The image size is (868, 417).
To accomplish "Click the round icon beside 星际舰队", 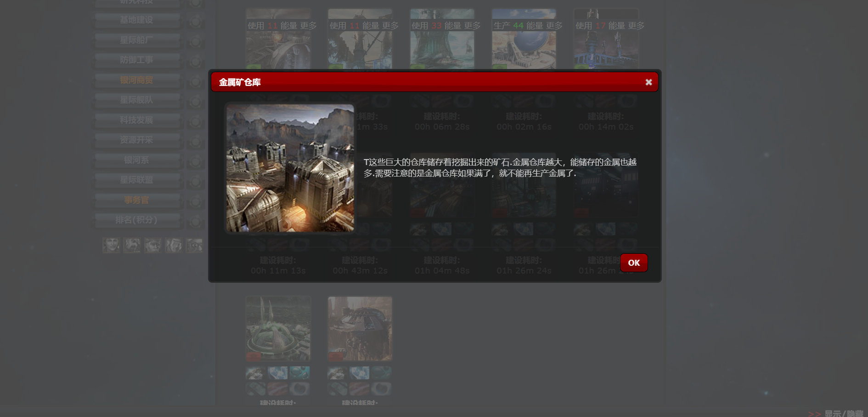I will (x=196, y=102).
